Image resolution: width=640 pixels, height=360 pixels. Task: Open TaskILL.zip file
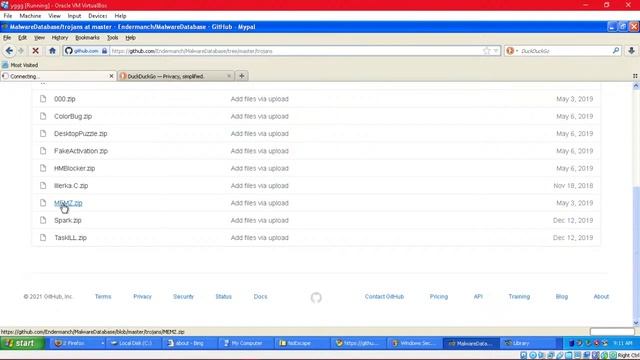[70, 238]
